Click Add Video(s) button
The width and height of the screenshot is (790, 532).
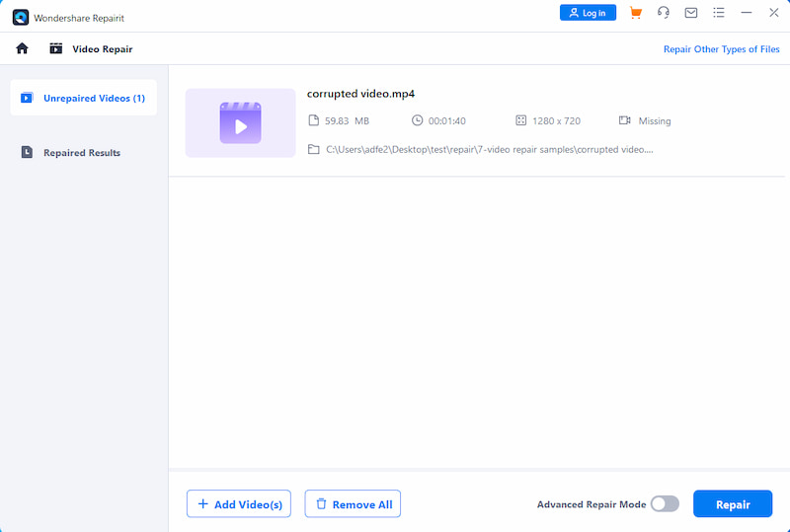point(239,504)
